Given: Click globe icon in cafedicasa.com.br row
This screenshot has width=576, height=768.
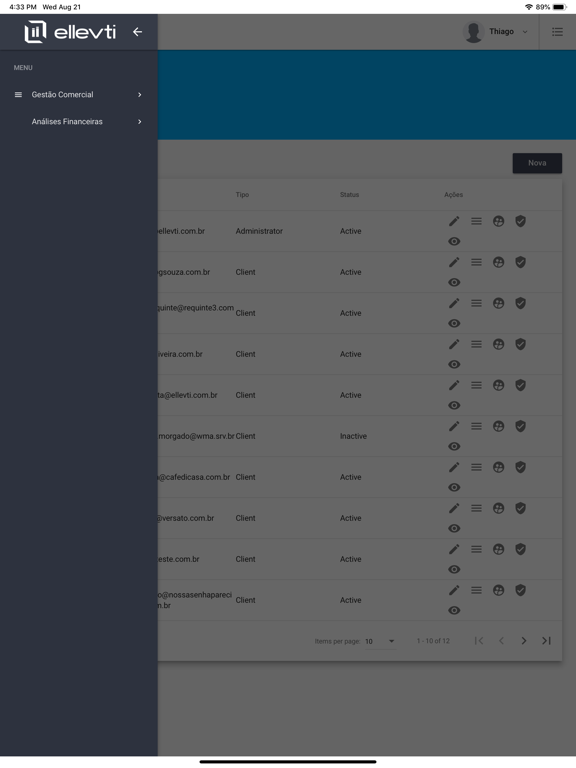Looking at the screenshot, I should coord(498,467).
